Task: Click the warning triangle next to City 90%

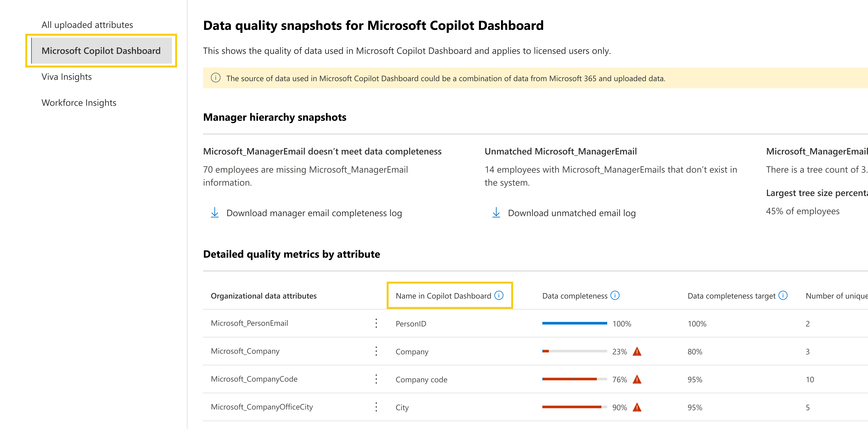Action: tap(638, 407)
